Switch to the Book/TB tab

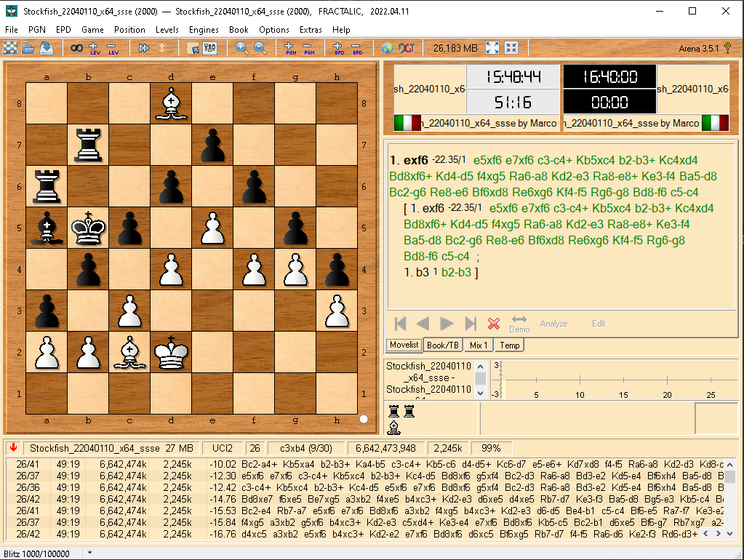pos(443,345)
